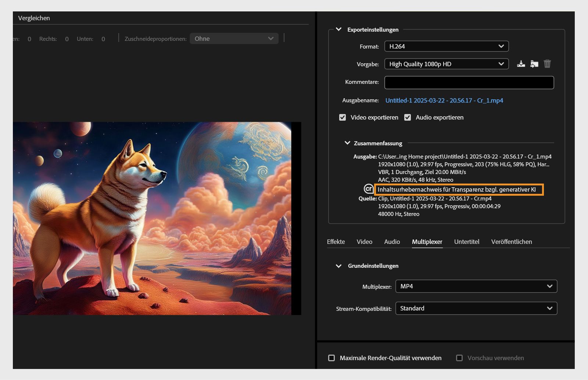588x380 pixels.
Task: Click the Vergleichen label
Action: 35,18
